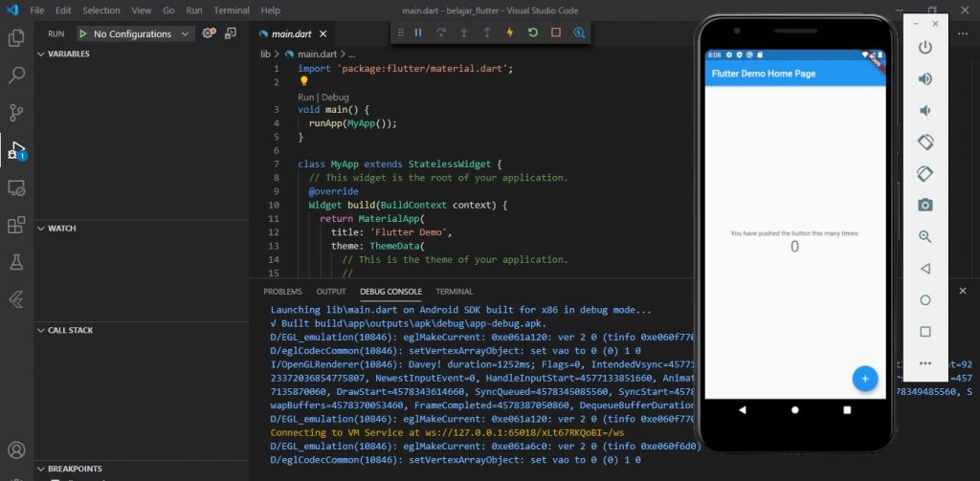
Task: Trigger Flutter hot reload lightning icon
Action: tap(510, 33)
